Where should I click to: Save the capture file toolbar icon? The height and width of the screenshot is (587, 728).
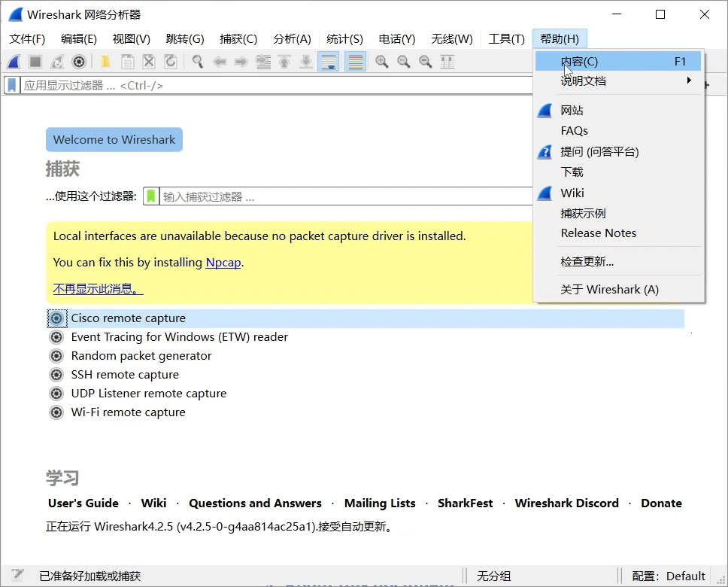[x=127, y=62]
